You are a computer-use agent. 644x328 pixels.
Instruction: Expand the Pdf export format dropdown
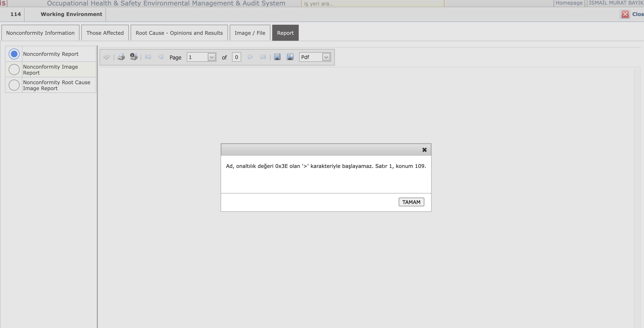click(326, 57)
